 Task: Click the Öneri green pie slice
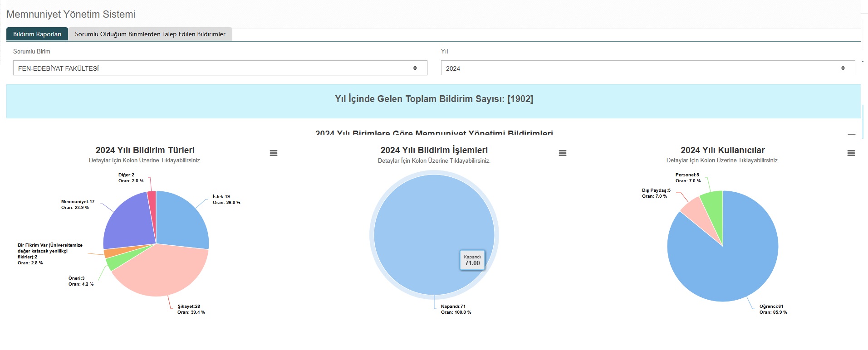pyautogui.click(x=111, y=262)
